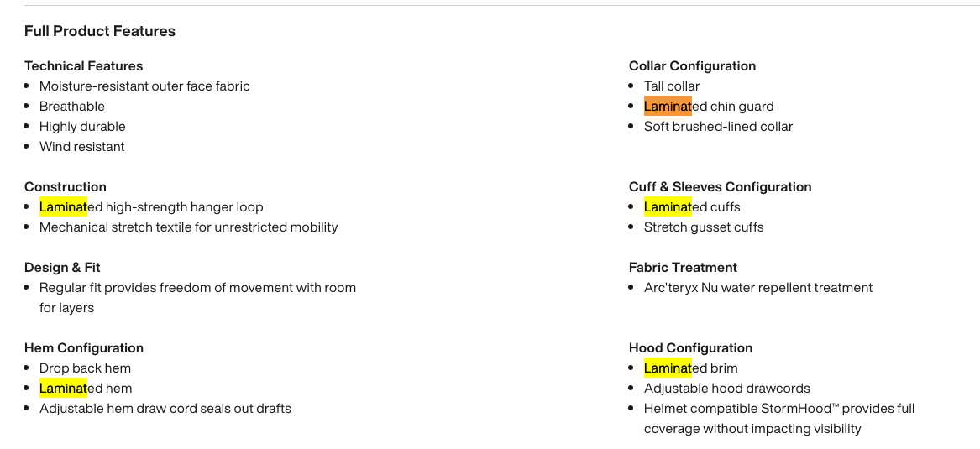Click the Design & Fit heading
This screenshot has width=980, height=449.
pyautogui.click(x=62, y=267)
